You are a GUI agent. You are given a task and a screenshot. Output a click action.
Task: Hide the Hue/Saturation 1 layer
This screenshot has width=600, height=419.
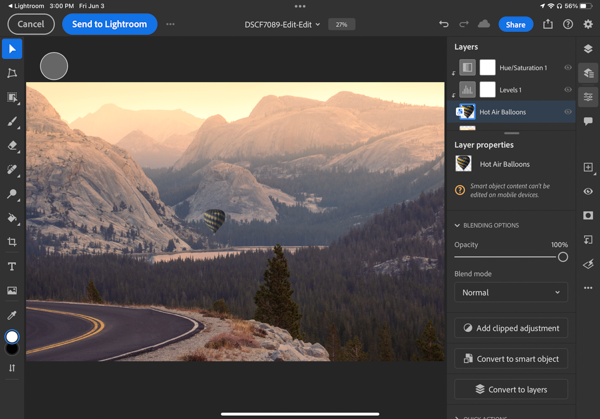coord(568,67)
